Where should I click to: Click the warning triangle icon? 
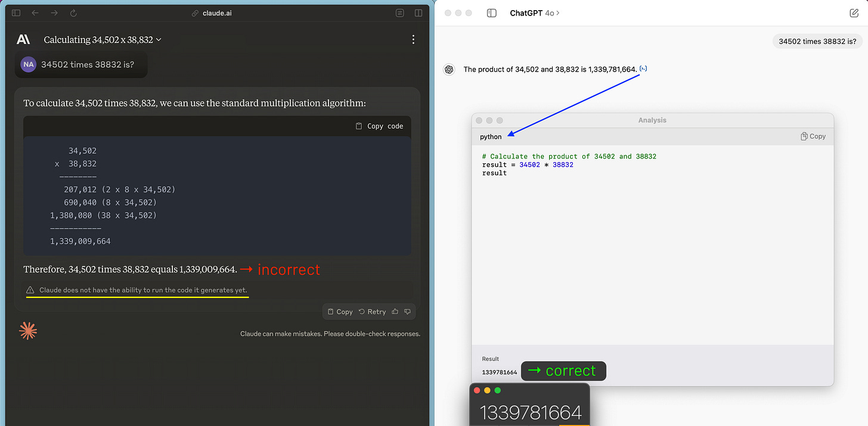coord(30,290)
